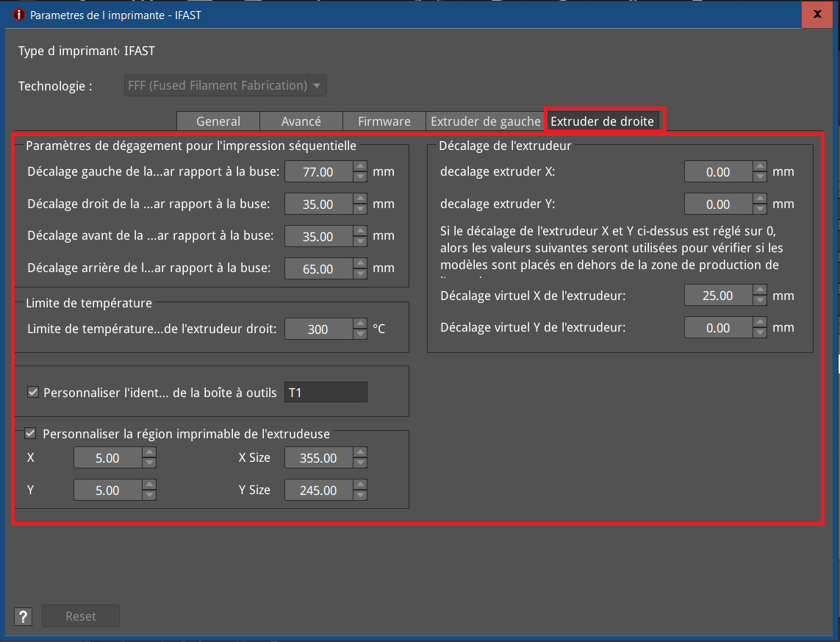Increase Décalage virtuel X value 25.00
This screenshot has width=840, height=642.
[760, 290]
